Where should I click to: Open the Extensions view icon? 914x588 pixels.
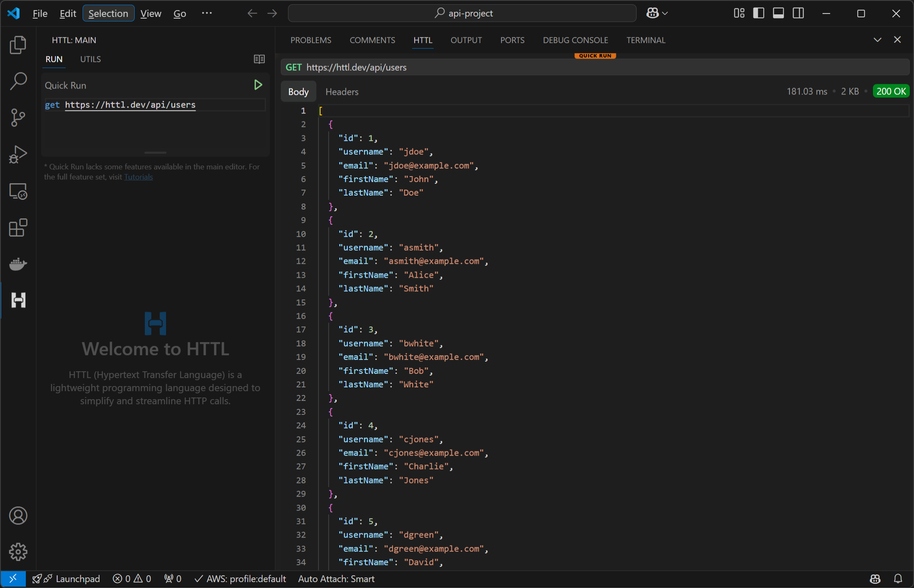click(x=18, y=228)
